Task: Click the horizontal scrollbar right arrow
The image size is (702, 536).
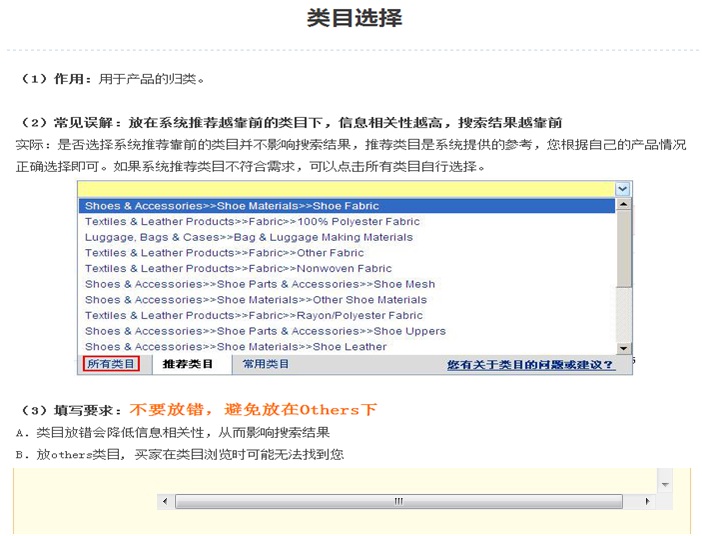Action: 647,501
